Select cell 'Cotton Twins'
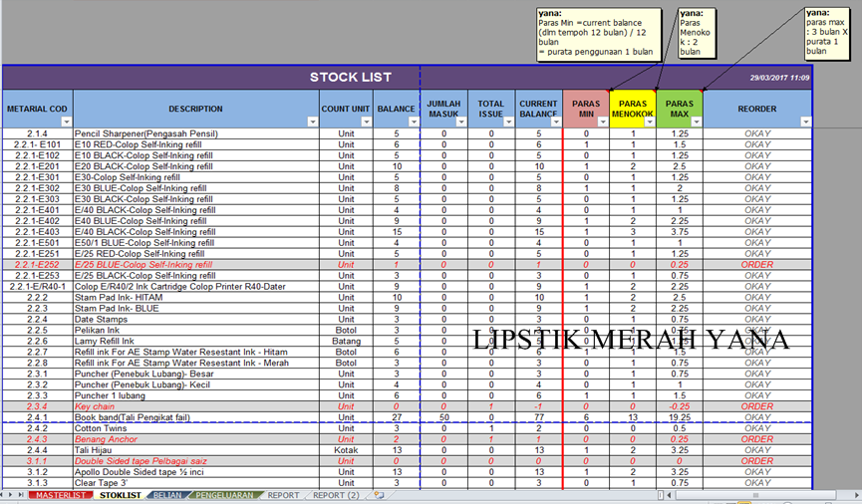Viewport: 862px width, 504px height. [195, 428]
